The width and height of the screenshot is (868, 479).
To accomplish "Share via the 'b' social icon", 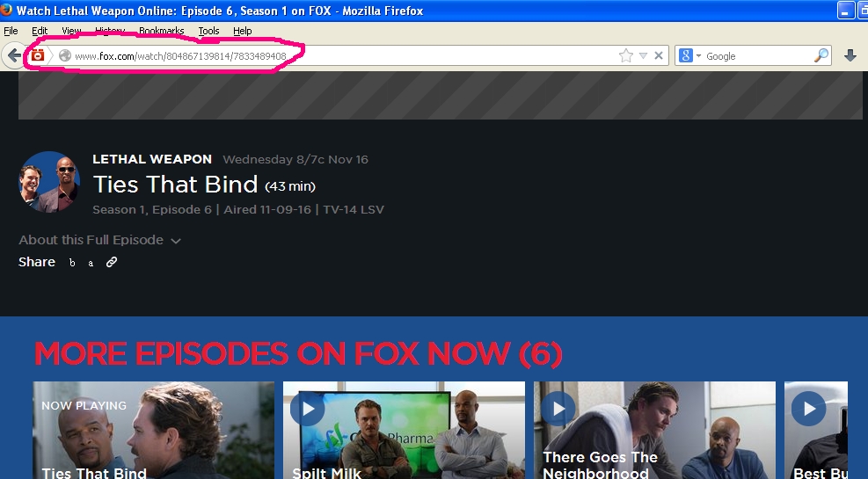I will 72,263.
